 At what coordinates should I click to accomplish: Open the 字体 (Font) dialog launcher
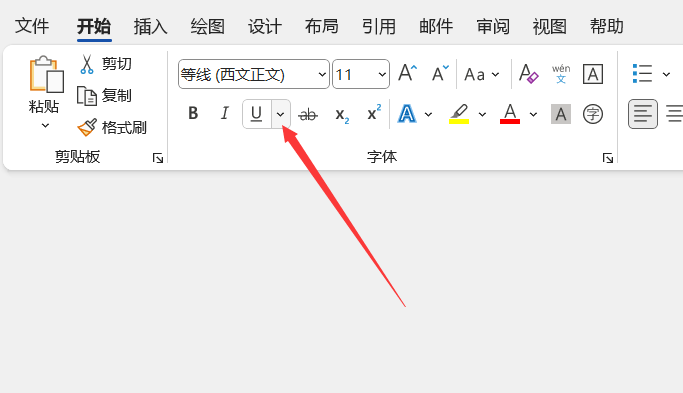point(608,158)
